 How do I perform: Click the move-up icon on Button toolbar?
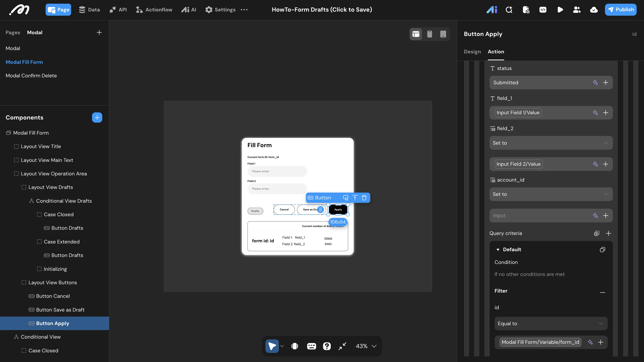(x=355, y=198)
